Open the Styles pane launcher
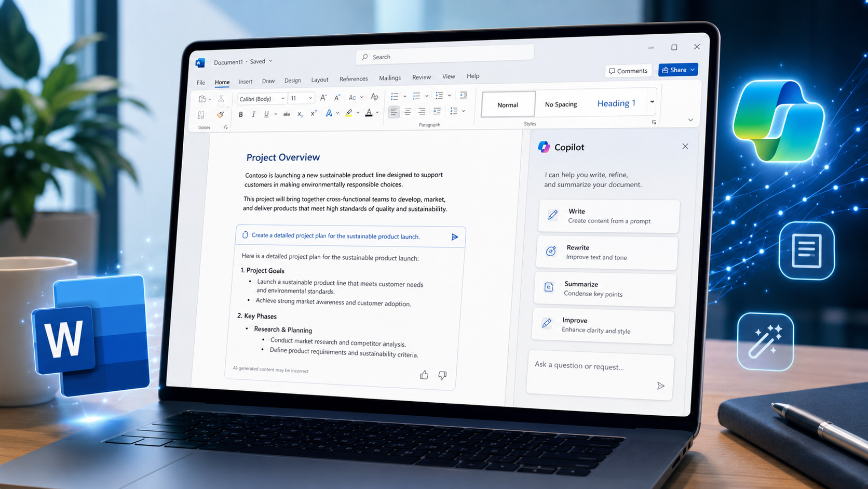The height and width of the screenshot is (489, 868). tap(654, 123)
